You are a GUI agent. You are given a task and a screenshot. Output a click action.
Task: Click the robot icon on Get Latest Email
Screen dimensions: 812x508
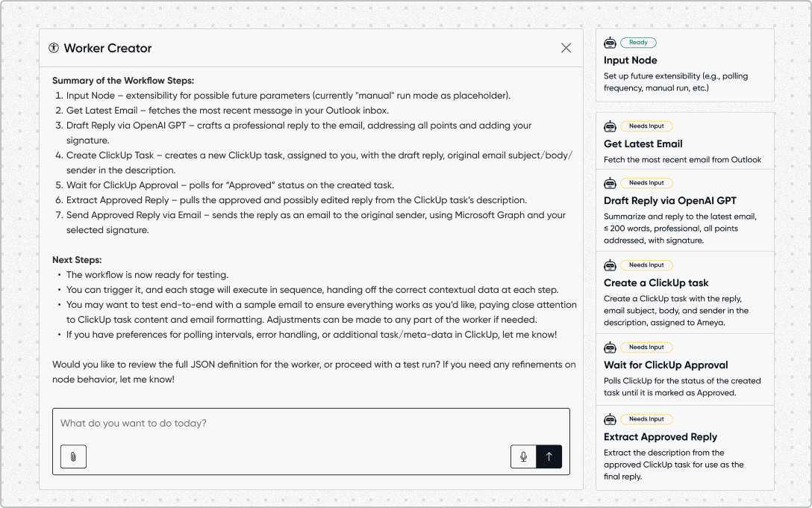coord(611,125)
